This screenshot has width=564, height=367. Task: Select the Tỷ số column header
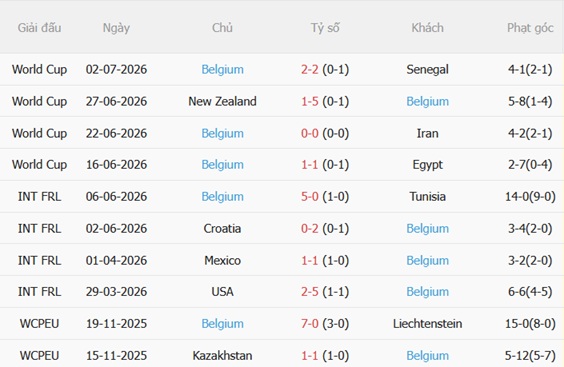tap(325, 28)
